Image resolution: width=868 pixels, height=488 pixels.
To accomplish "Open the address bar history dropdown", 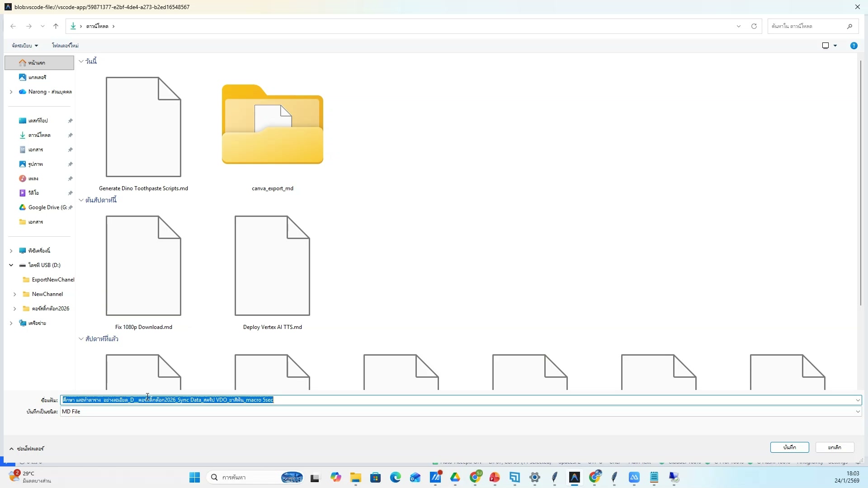I will (739, 26).
